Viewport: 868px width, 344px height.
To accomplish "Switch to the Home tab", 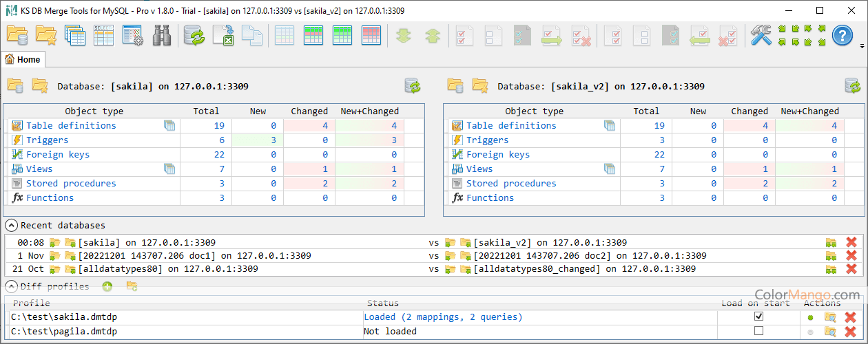I will point(23,60).
